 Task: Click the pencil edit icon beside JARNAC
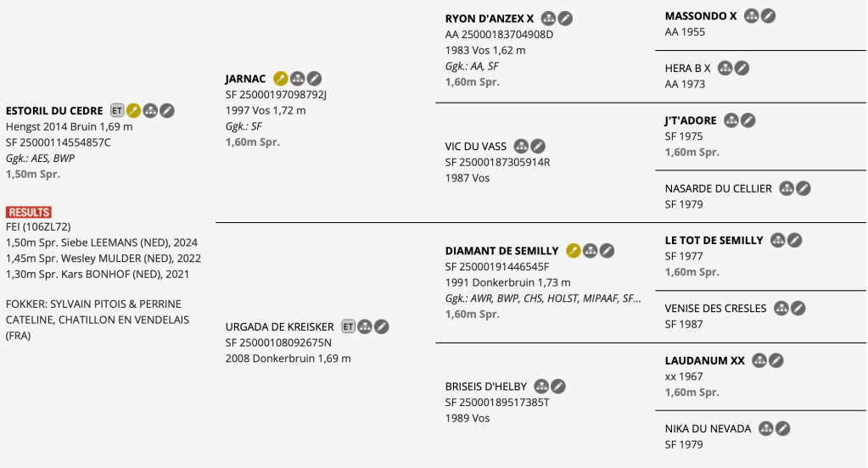(315, 79)
